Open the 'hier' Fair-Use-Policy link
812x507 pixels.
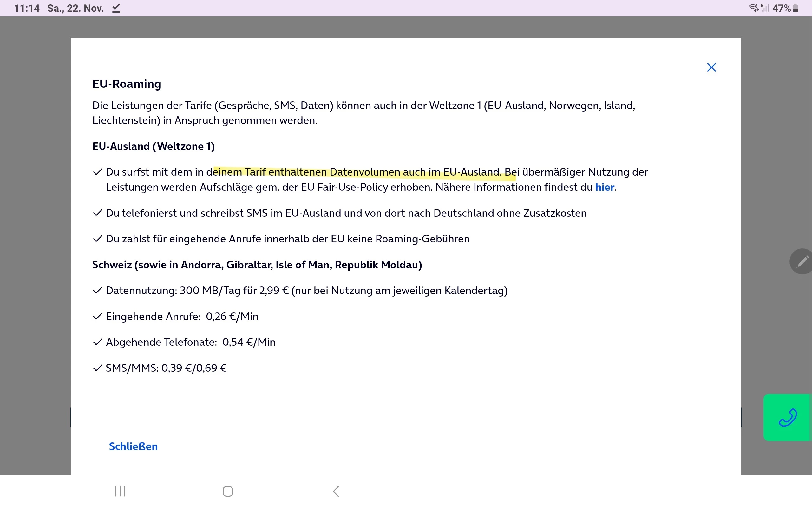[x=605, y=187]
